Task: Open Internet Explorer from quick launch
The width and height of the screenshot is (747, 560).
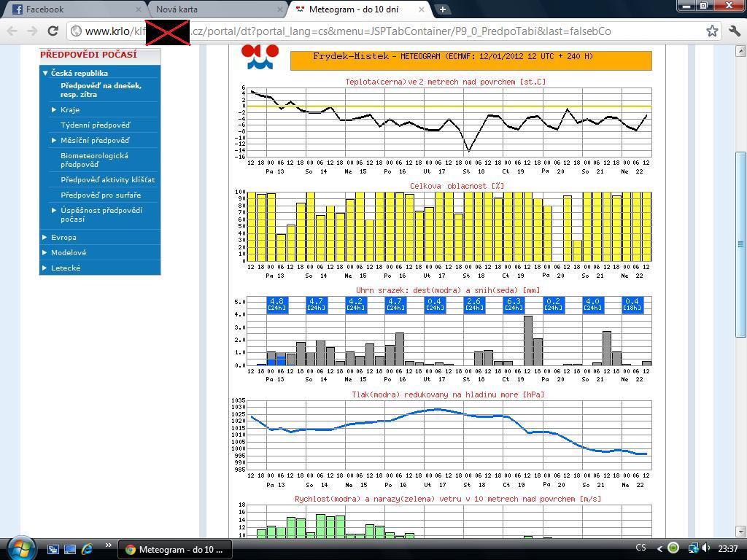Action: [87, 549]
